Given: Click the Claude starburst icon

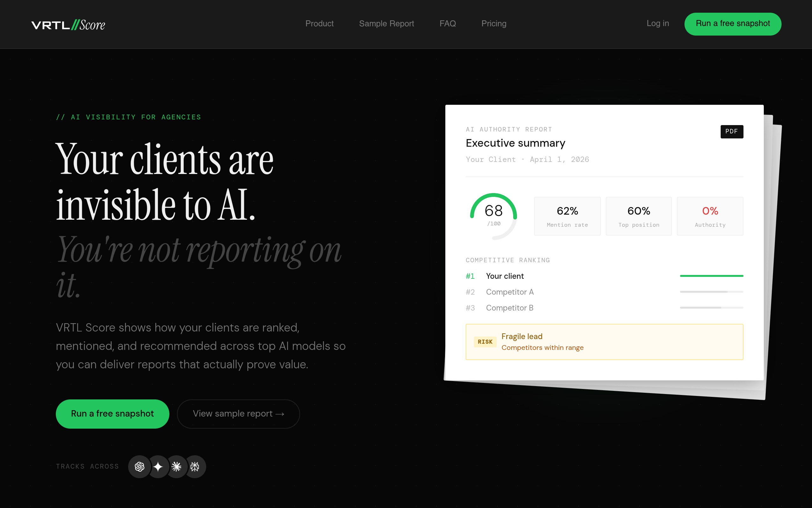Looking at the screenshot, I should point(176,466).
